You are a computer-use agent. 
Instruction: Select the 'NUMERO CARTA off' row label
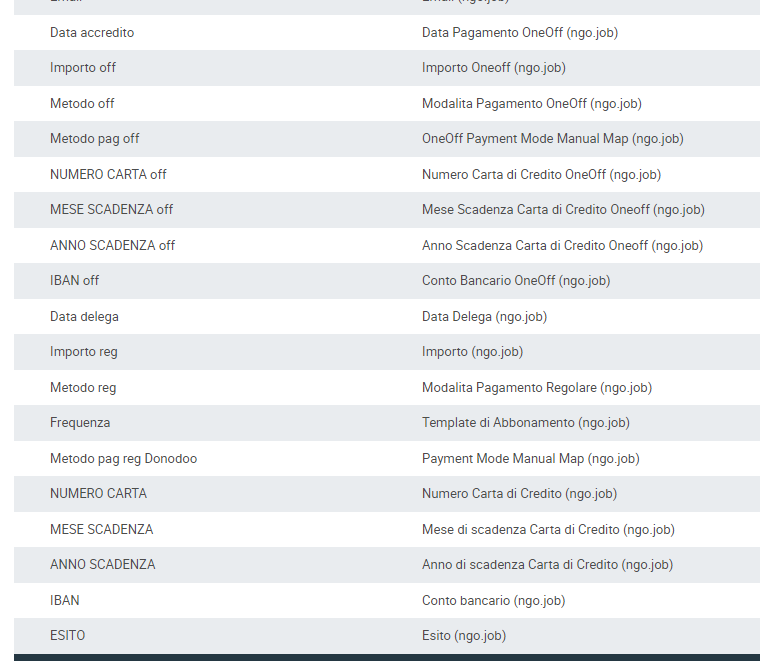[108, 175]
